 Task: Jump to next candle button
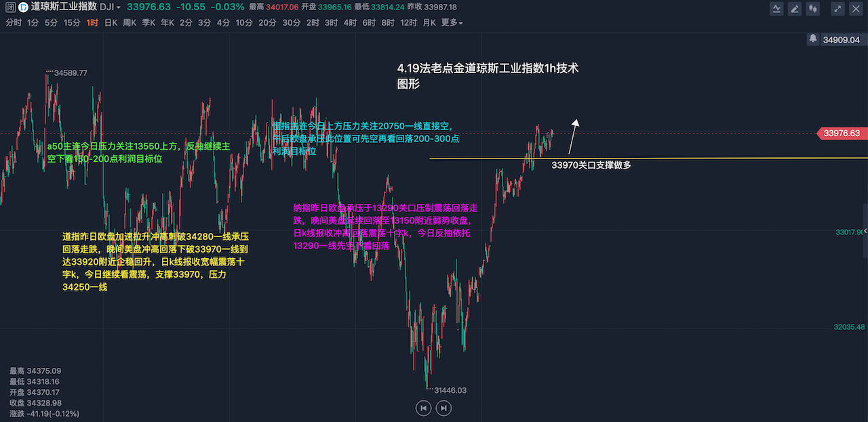[x=443, y=408]
